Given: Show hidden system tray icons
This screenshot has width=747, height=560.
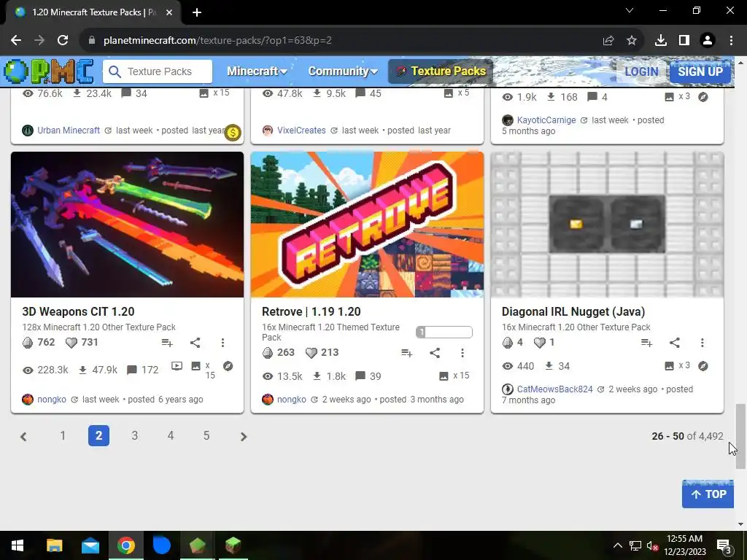Looking at the screenshot, I should pos(617,545).
